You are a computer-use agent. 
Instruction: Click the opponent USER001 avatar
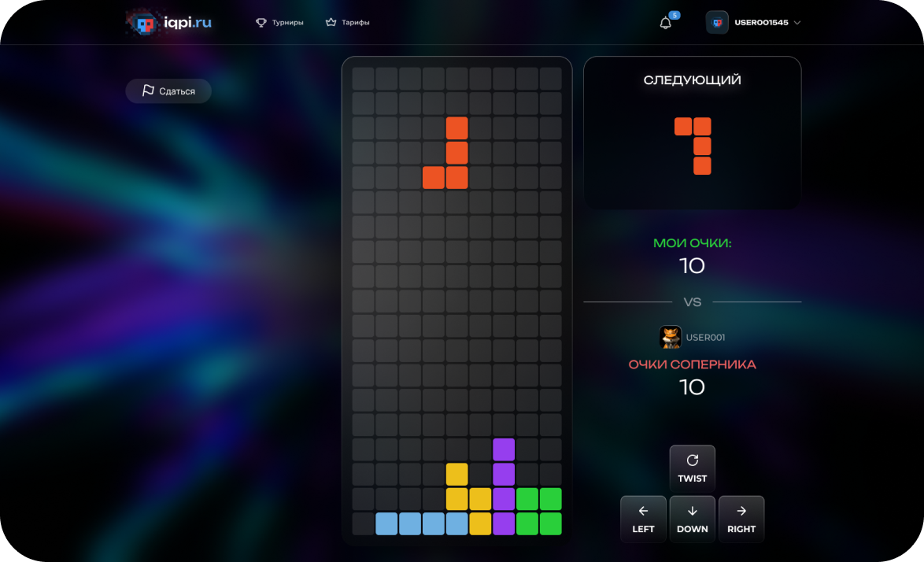coord(671,338)
